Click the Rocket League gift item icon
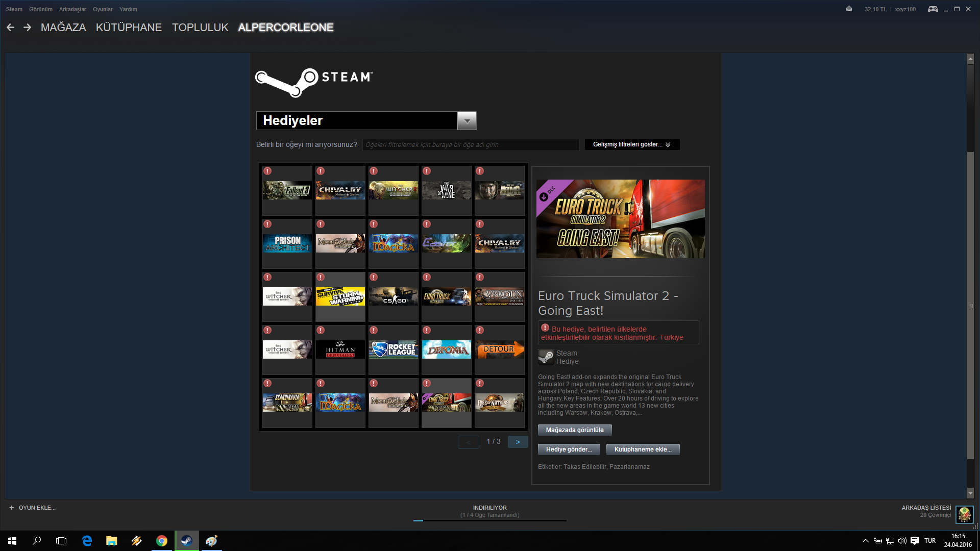The image size is (980, 551). click(x=393, y=348)
